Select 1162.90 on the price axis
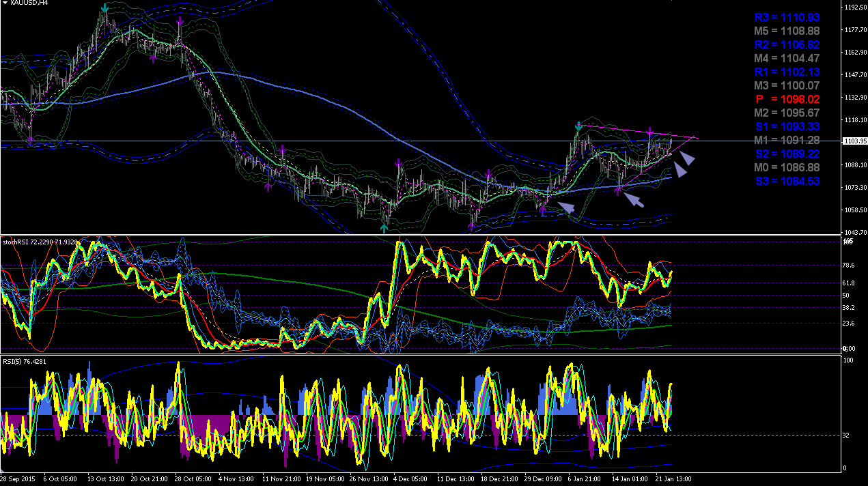Viewport: 868px width, 486px height. tap(854, 53)
